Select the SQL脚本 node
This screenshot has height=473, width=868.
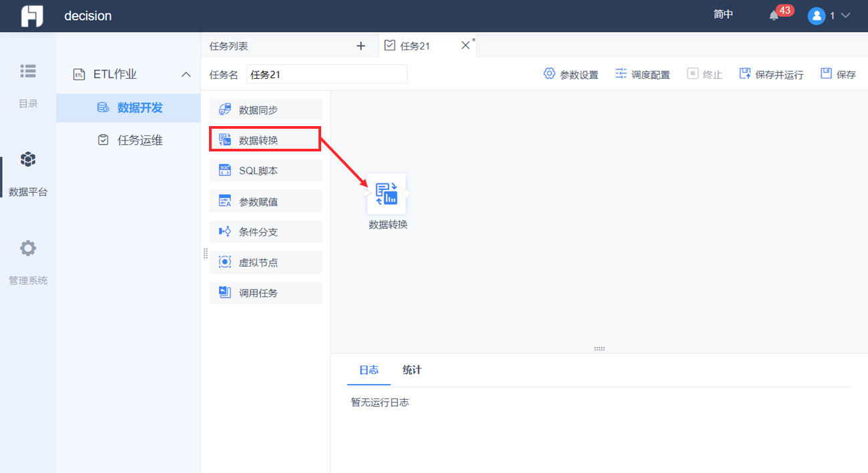click(x=266, y=171)
